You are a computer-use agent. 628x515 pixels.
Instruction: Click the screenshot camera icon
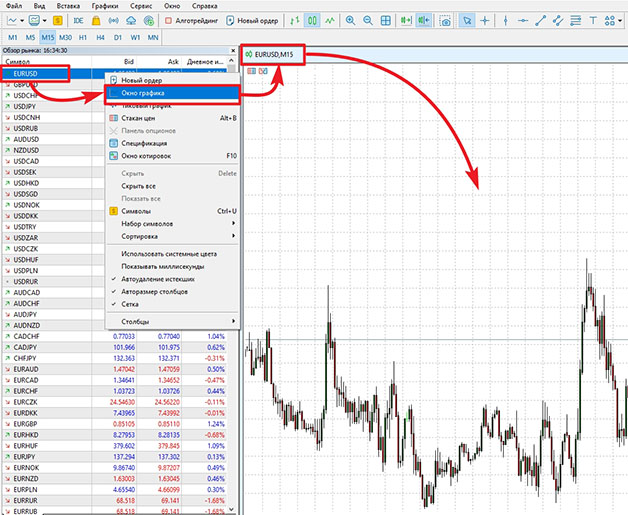click(x=445, y=20)
